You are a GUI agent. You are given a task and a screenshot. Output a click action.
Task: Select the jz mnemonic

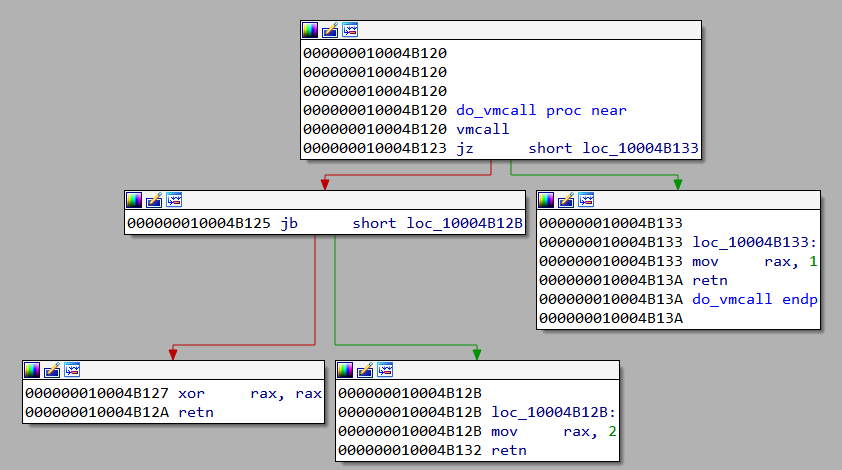pyautogui.click(x=465, y=149)
